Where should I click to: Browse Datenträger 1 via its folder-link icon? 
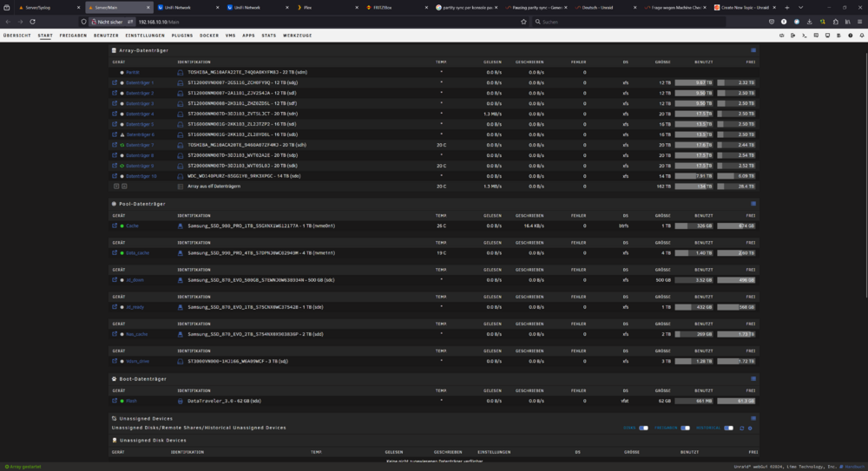[115, 82]
